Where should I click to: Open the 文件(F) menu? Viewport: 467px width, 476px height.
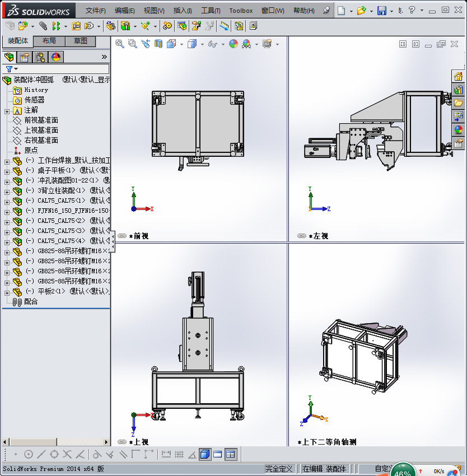(95, 11)
